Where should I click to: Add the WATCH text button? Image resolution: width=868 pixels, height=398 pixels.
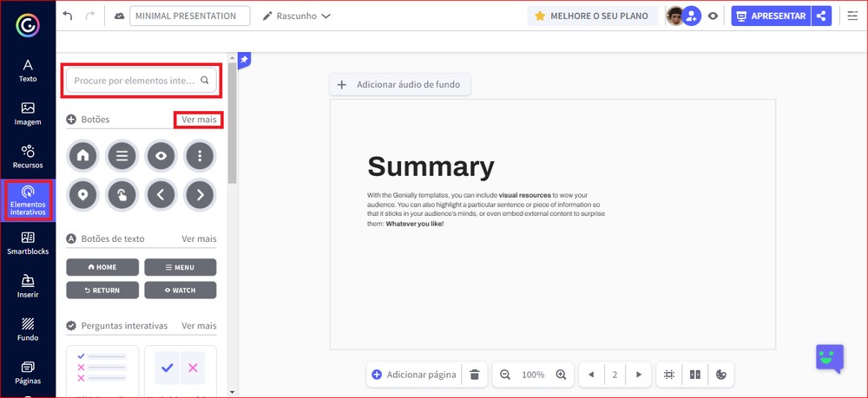point(181,290)
